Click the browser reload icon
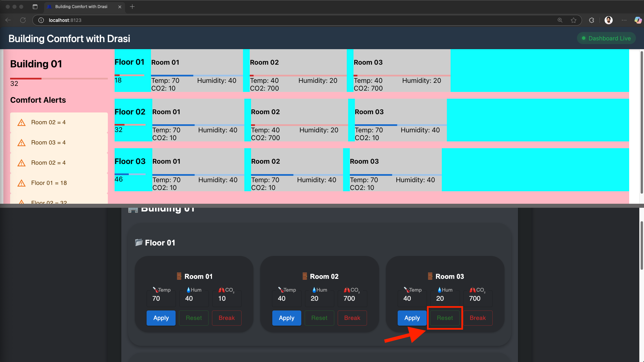This screenshot has height=362, width=644. 23,20
